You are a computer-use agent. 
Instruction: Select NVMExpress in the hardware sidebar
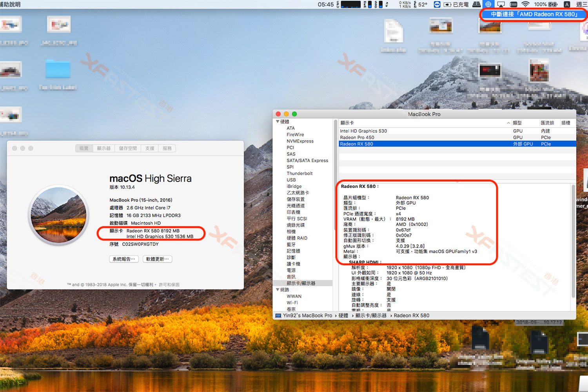(300, 141)
